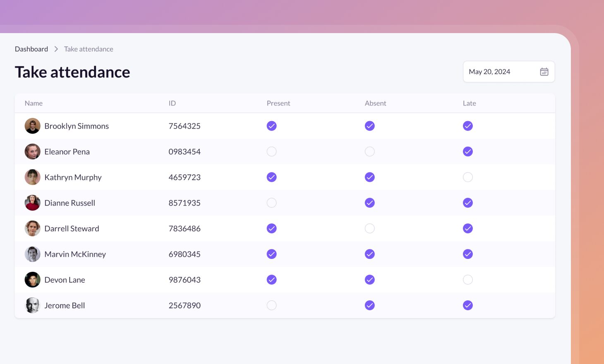
Task: Click the breadcrumb chevron separator
Action: (x=56, y=49)
